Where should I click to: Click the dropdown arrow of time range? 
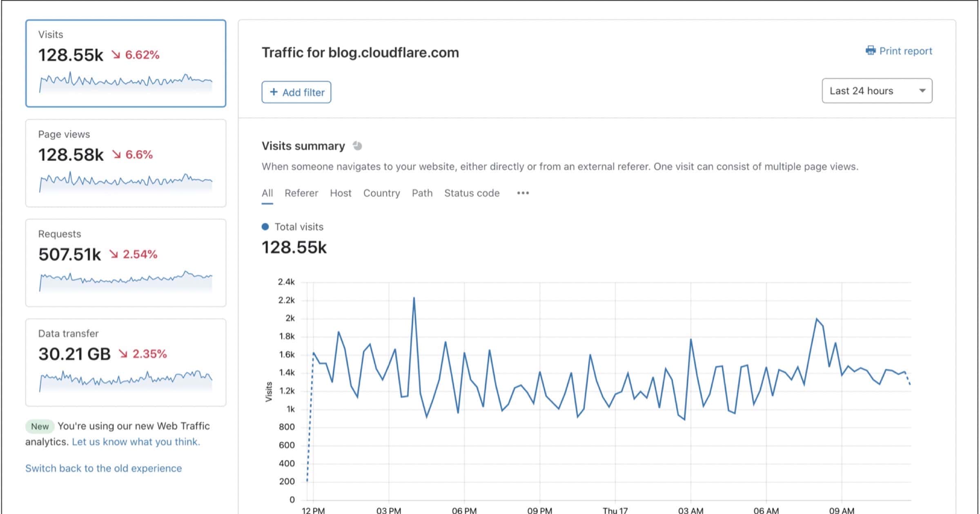(922, 91)
